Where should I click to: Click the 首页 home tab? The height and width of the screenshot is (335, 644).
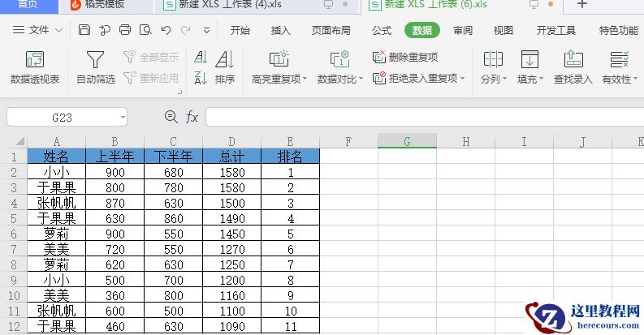(28, 5)
